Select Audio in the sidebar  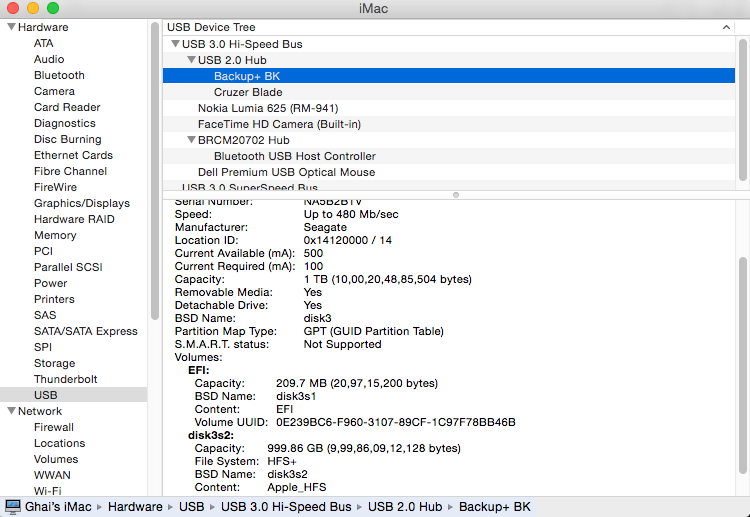[x=49, y=59]
